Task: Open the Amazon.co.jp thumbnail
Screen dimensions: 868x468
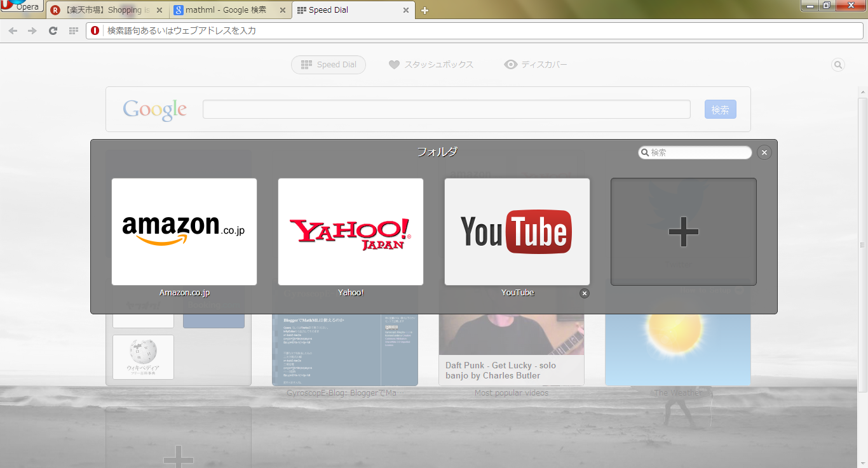Action: pyautogui.click(x=184, y=232)
